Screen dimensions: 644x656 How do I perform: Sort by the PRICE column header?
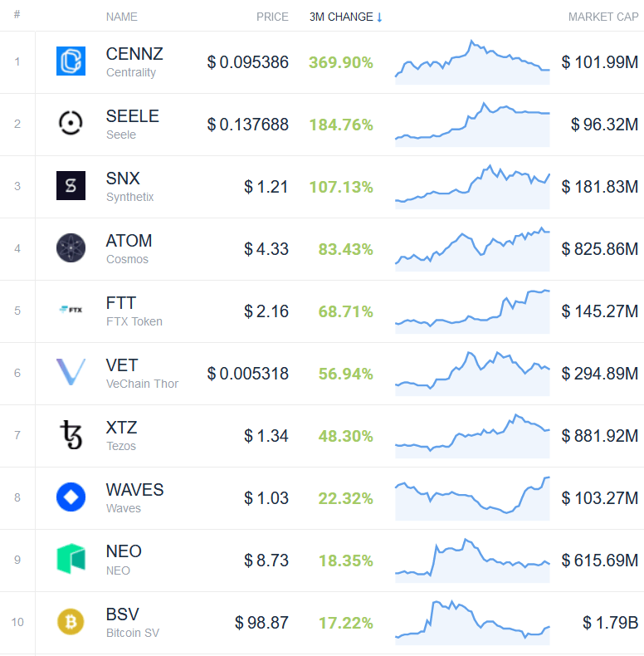click(272, 17)
